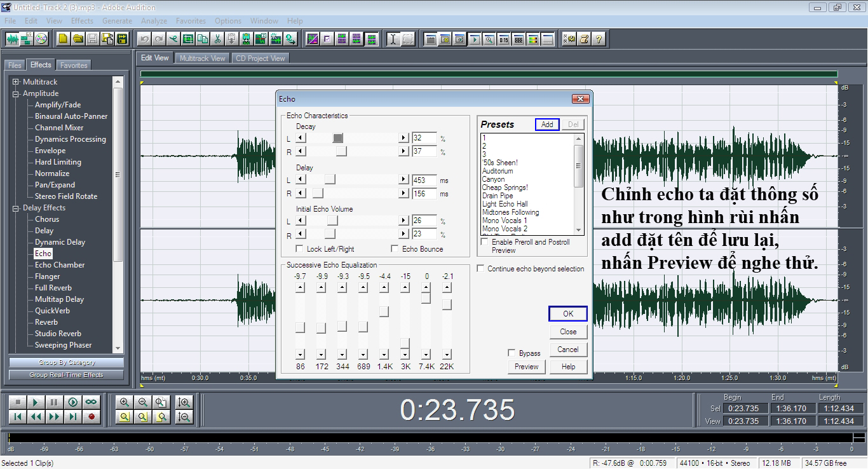Switch to Multitrack View tab
868x469 pixels.
(202, 58)
